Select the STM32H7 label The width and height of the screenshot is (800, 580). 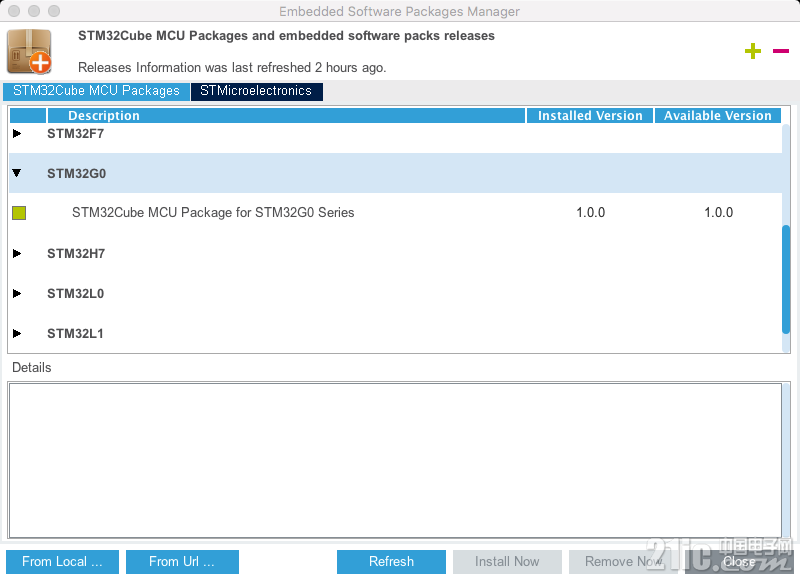click(76, 254)
